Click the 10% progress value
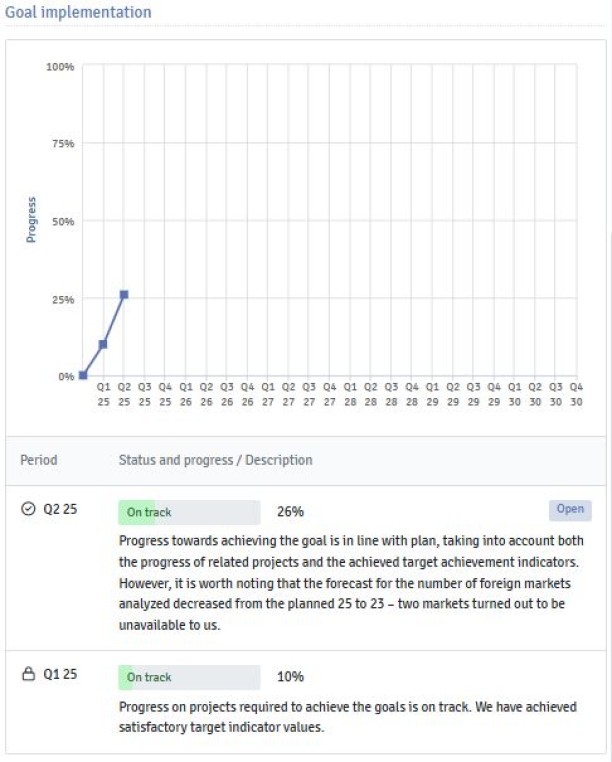Viewport: 612px width, 762px height. tap(290, 677)
